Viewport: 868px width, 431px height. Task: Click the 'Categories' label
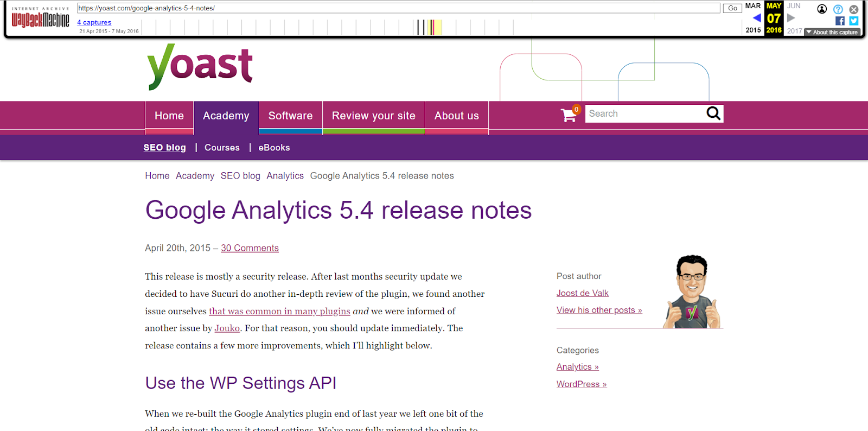click(578, 351)
